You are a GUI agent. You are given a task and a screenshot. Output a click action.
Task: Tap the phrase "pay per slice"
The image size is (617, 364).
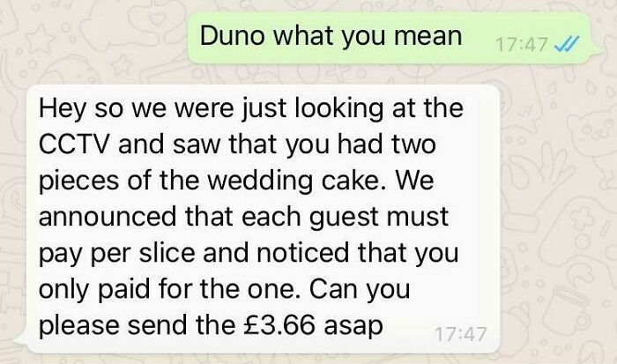117,254
